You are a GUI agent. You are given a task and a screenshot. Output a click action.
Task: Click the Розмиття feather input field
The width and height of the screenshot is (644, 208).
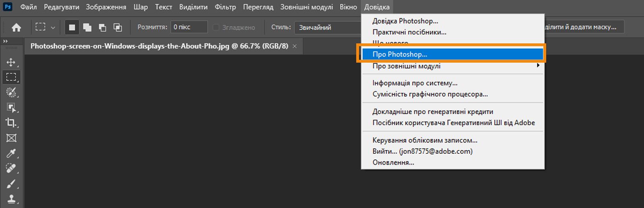point(189,27)
